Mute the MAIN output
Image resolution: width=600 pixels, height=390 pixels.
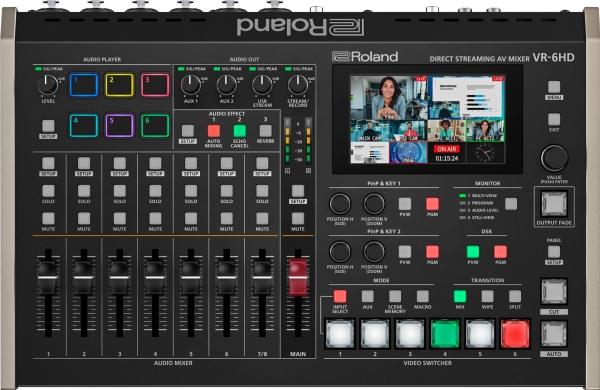298,219
